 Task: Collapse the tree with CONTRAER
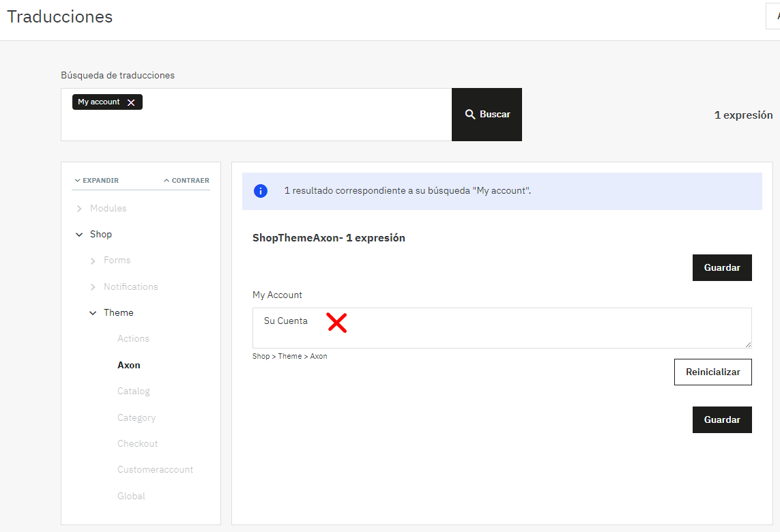[x=186, y=181]
